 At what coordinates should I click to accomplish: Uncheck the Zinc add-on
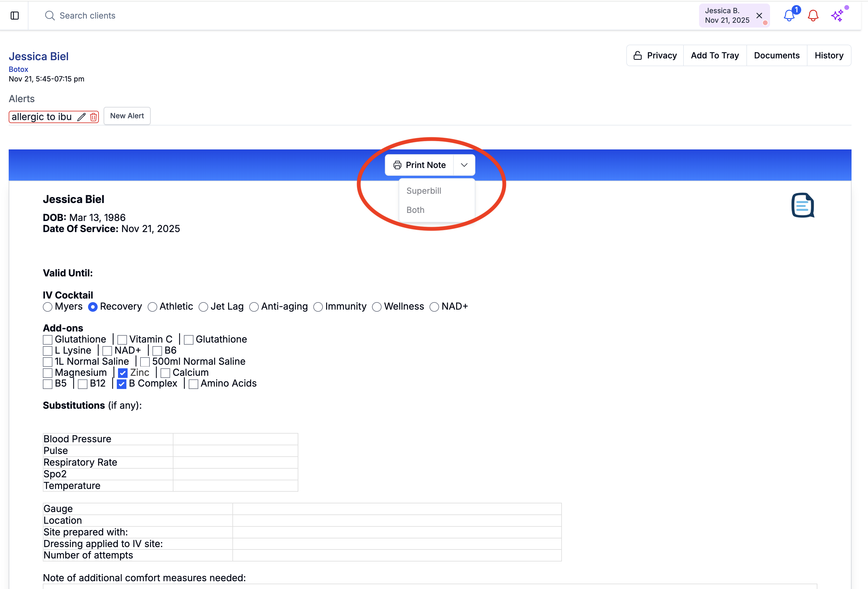tap(123, 373)
